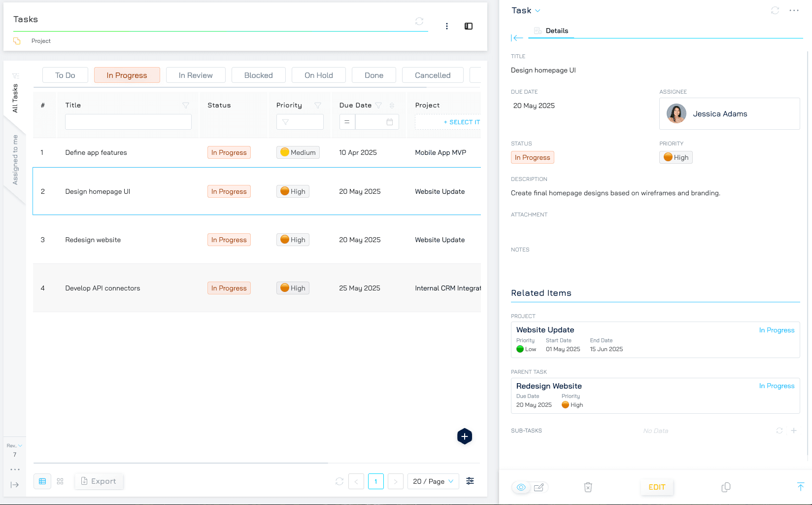Toggle the side panel layout icon

469,26
